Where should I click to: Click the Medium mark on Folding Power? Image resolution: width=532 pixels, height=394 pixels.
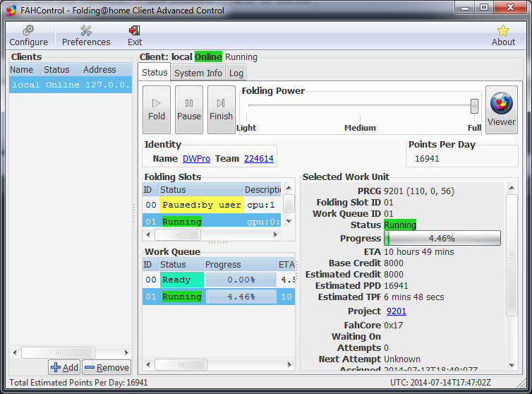click(360, 128)
